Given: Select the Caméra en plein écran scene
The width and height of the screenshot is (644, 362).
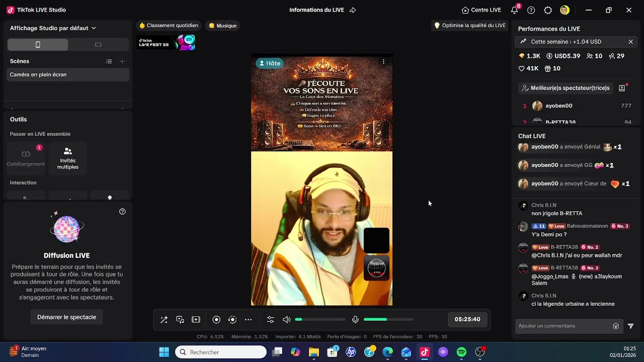Looking at the screenshot, I should point(68,74).
